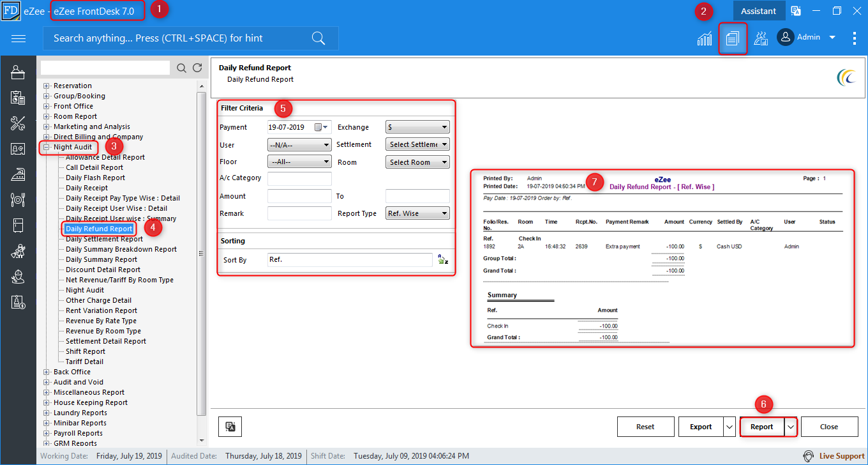Open the restaurant cutlery sidebar icon
The width and height of the screenshot is (868, 465).
coord(18,200)
